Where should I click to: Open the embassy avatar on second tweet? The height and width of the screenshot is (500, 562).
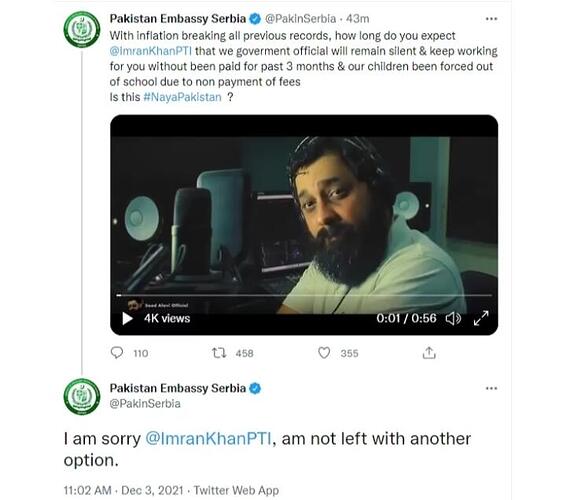point(82,397)
